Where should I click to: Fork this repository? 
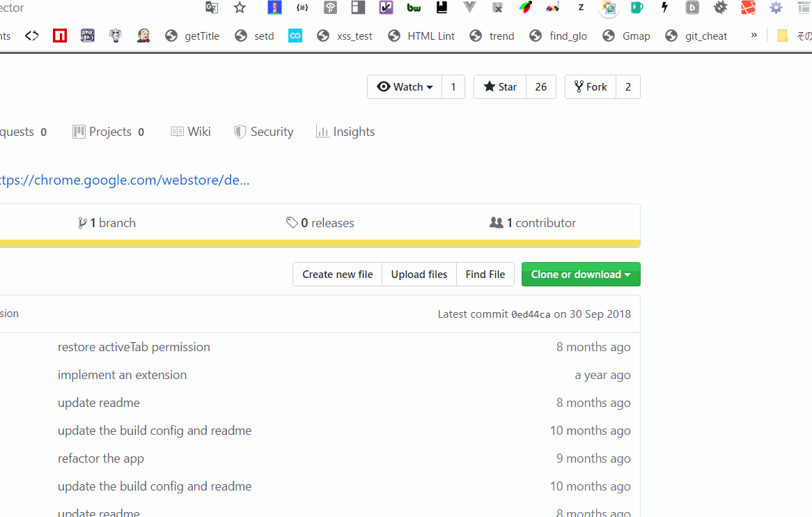click(590, 87)
